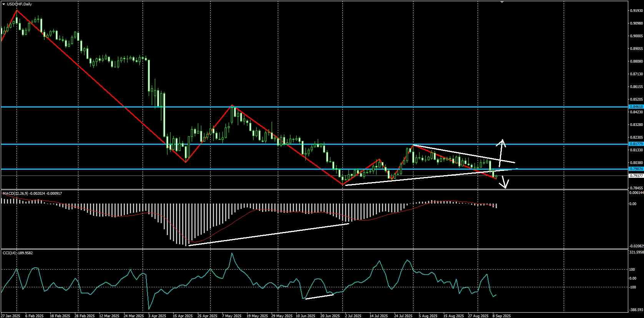Click the 20 Jun 2025 date label
644x318 pixels.
pos(330,316)
